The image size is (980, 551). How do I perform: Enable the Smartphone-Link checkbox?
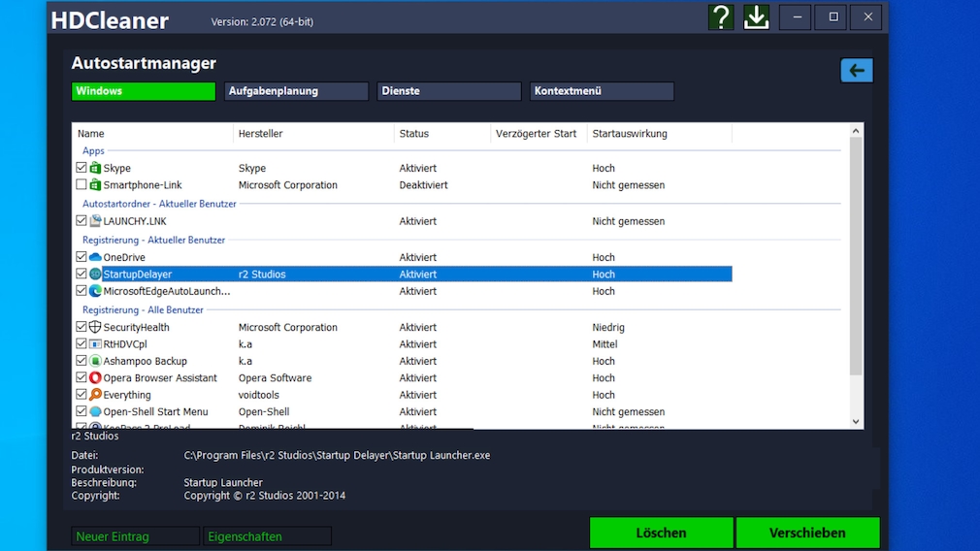point(82,184)
